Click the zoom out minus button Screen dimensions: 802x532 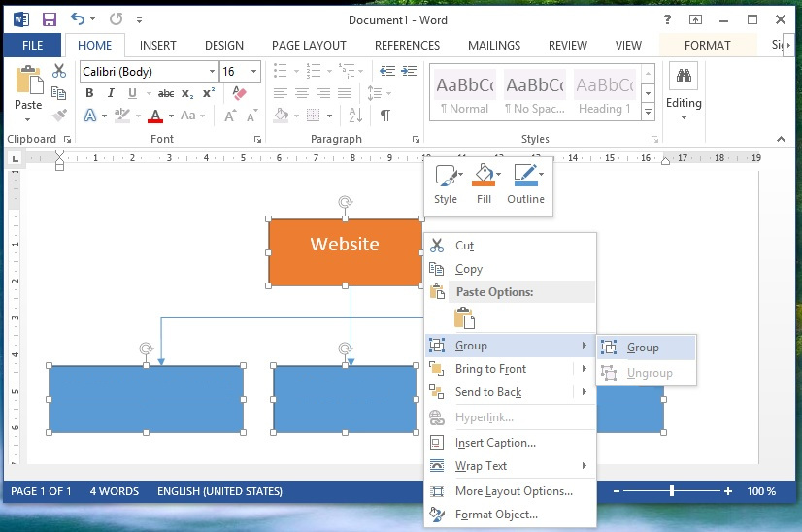(x=617, y=491)
